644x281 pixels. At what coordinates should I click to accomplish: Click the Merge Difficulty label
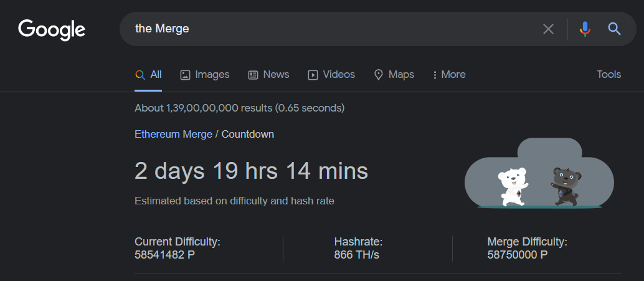pos(528,242)
